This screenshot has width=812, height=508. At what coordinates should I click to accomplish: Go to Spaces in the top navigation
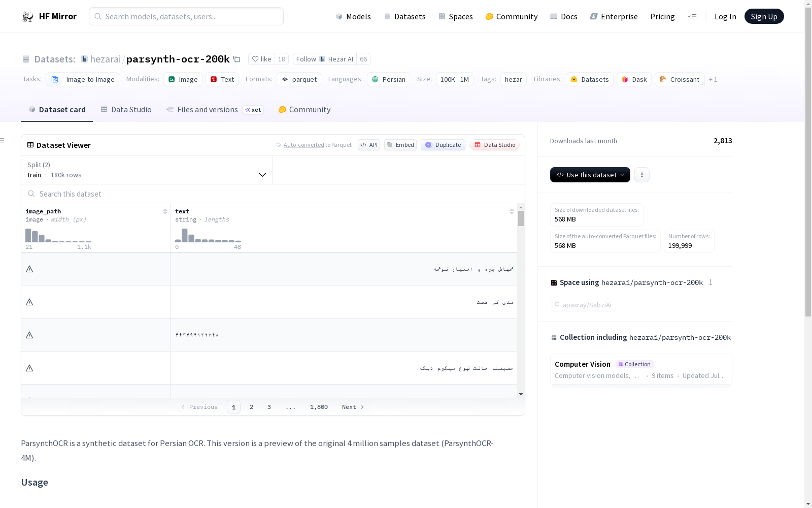click(x=456, y=16)
